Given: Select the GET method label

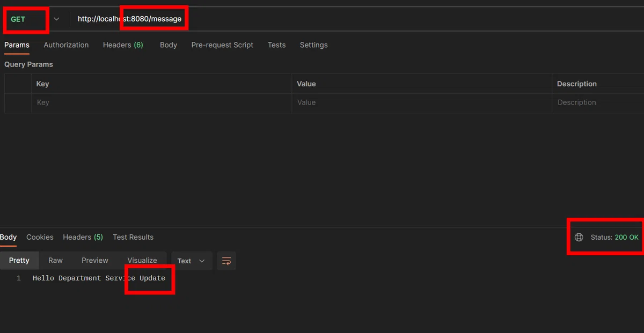Looking at the screenshot, I should pyautogui.click(x=18, y=19).
